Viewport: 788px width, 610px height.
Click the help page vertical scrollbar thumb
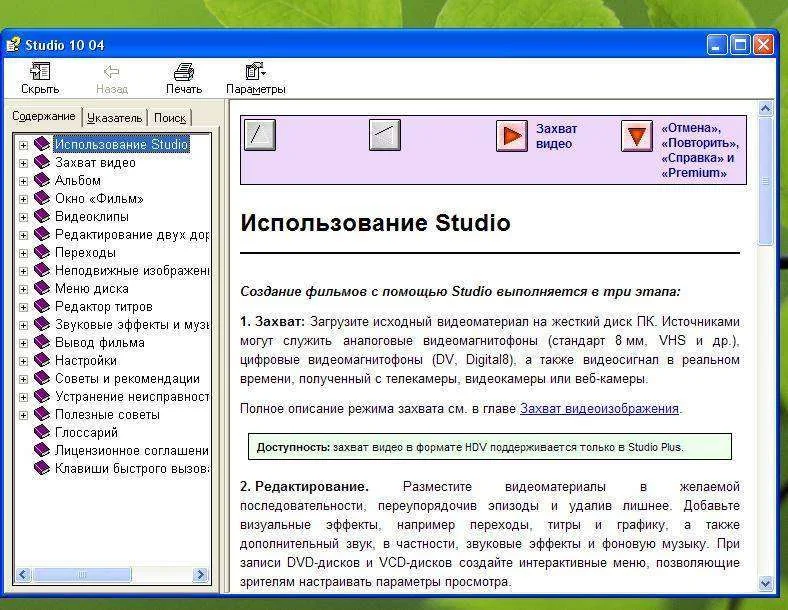(x=765, y=182)
